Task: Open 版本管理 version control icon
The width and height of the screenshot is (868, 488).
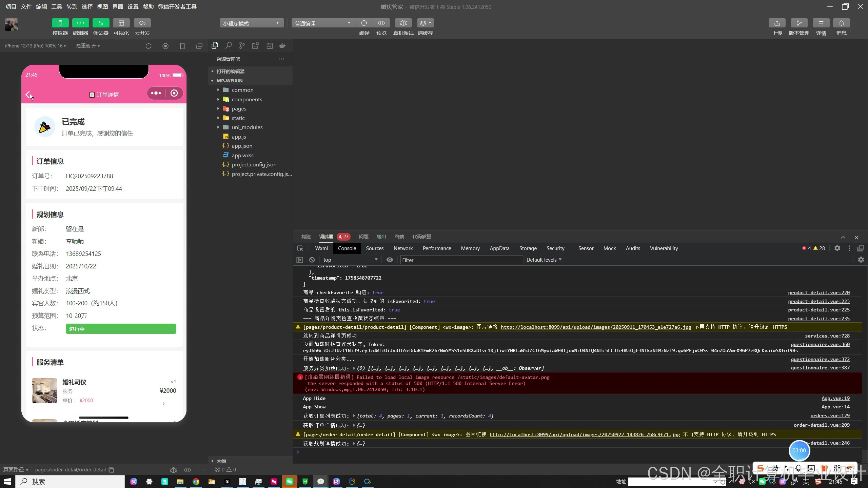Action: click(799, 23)
